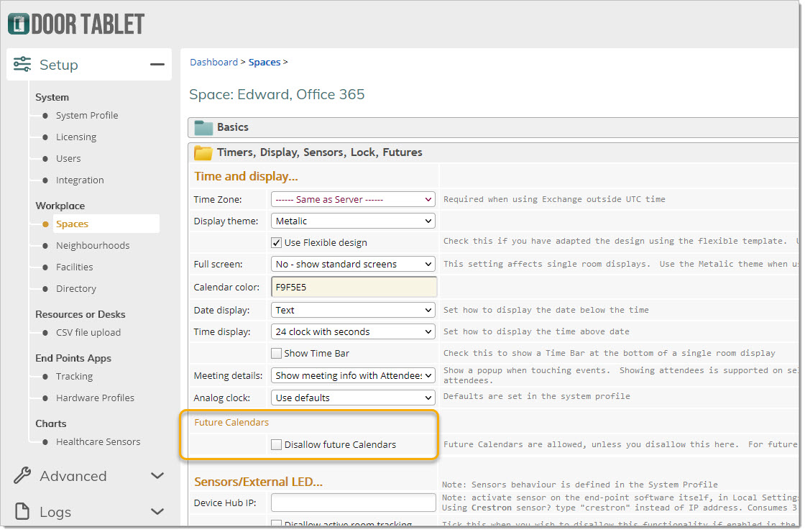The width and height of the screenshot is (805, 532).
Task: Collapse Setup using the minus icon
Action: tap(157, 65)
